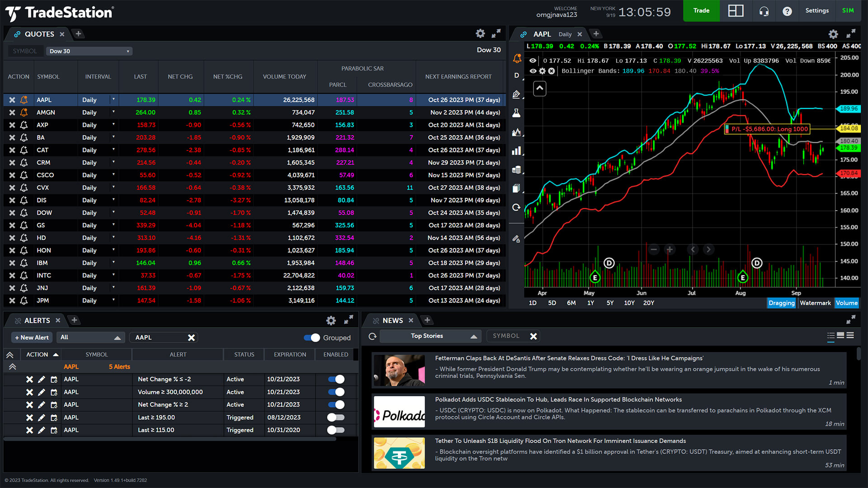Open chart alerts bell icon on chart sidebar
Image resolution: width=868 pixels, height=488 pixels.
[x=516, y=58]
